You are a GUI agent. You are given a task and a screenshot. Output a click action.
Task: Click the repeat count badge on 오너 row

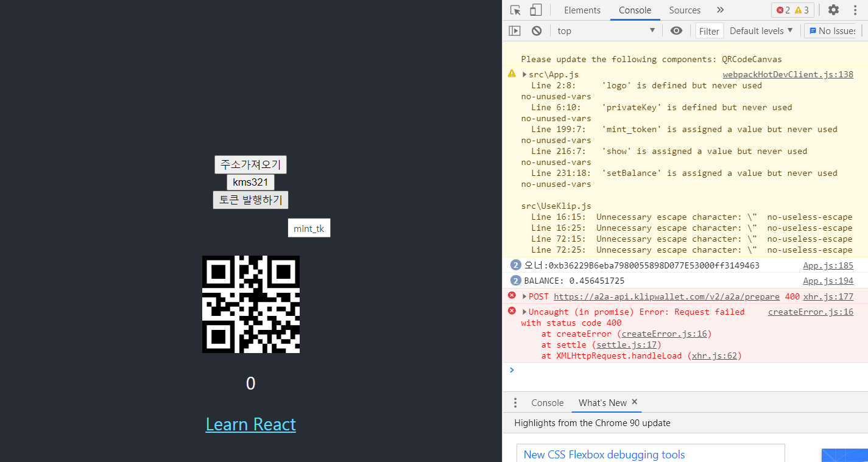[x=515, y=265]
